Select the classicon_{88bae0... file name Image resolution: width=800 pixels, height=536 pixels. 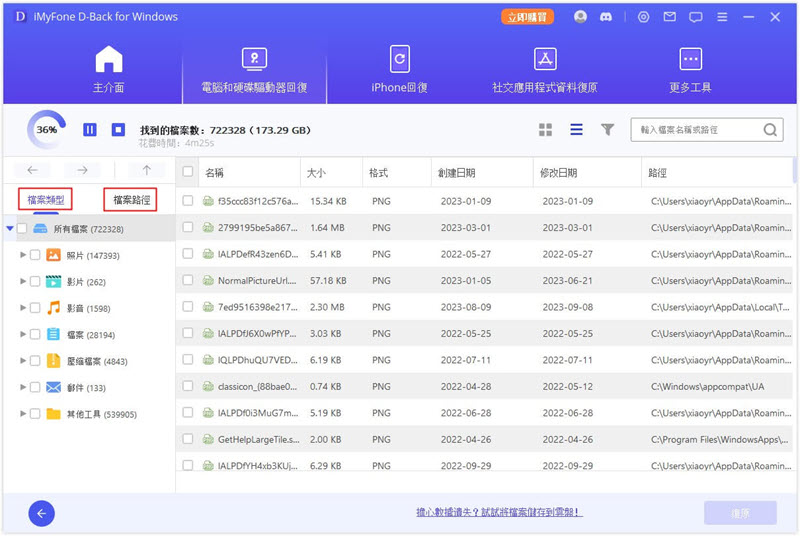pyautogui.click(x=257, y=387)
